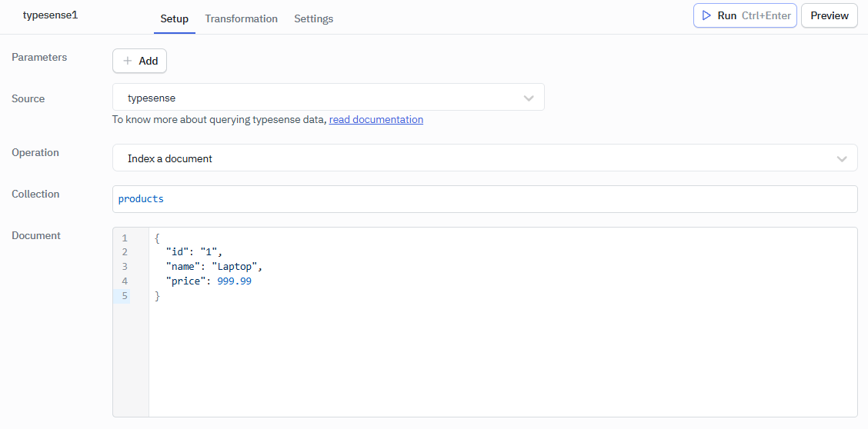The width and height of the screenshot is (868, 429).
Task: Click the opening brace on line 1
Action: coord(158,238)
